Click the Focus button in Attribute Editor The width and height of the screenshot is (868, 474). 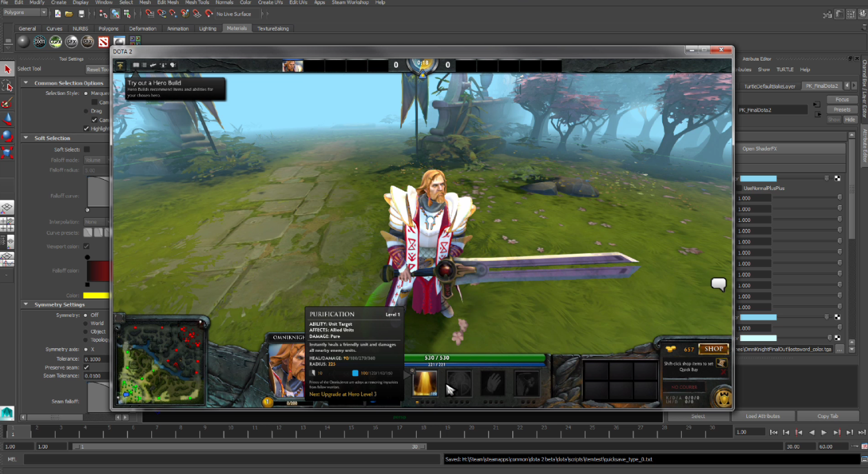point(842,100)
